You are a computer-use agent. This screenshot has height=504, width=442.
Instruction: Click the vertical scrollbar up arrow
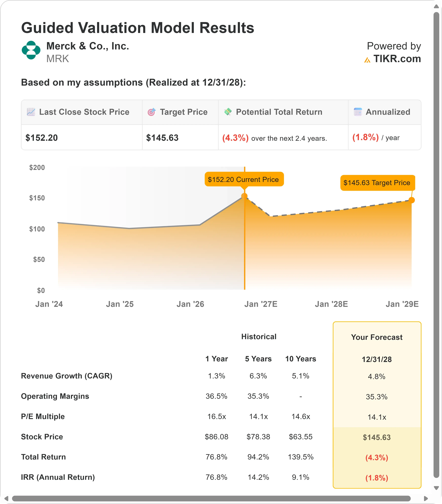pyautogui.click(x=436, y=6)
